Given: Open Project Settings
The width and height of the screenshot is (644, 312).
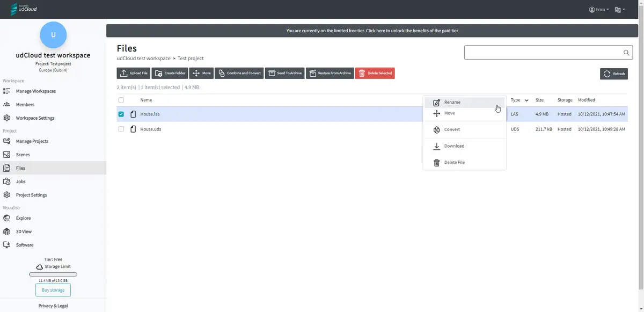Looking at the screenshot, I should tap(31, 195).
